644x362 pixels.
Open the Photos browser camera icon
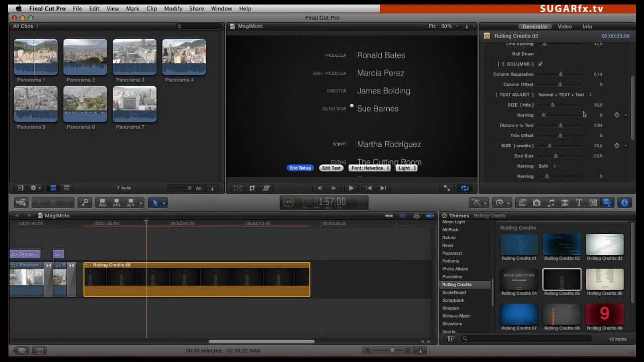(537, 203)
